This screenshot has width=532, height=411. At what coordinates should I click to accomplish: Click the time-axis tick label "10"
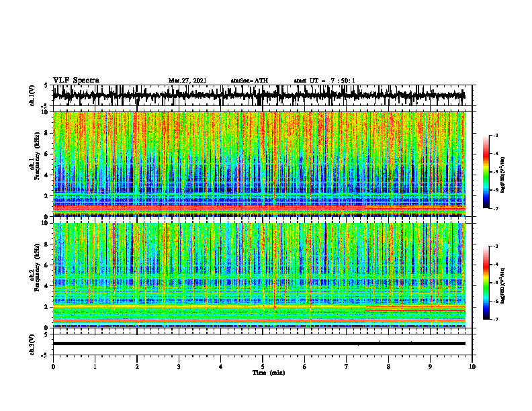coord(472,367)
